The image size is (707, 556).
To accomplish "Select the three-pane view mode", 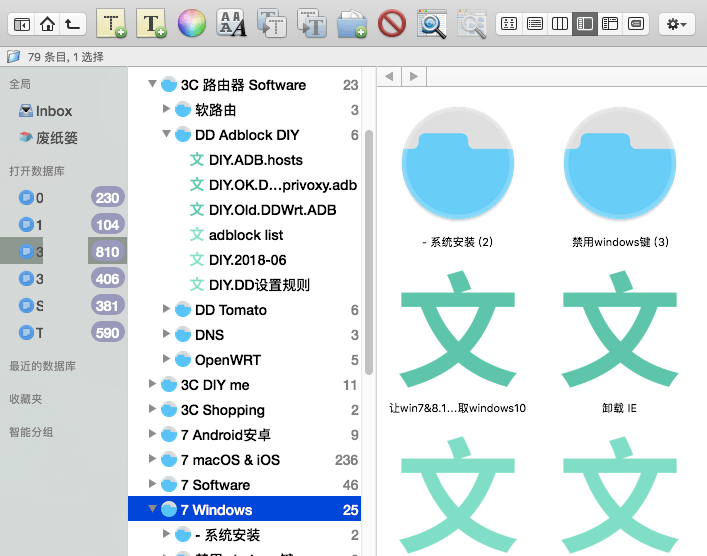I will tap(585, 24).
